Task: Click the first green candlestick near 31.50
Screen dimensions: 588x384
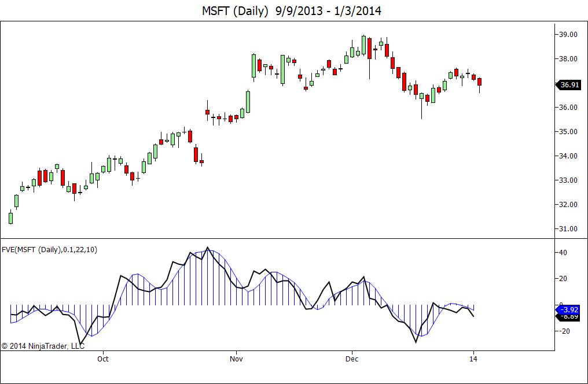Action: pyautogui.click(x=10, y=217)
